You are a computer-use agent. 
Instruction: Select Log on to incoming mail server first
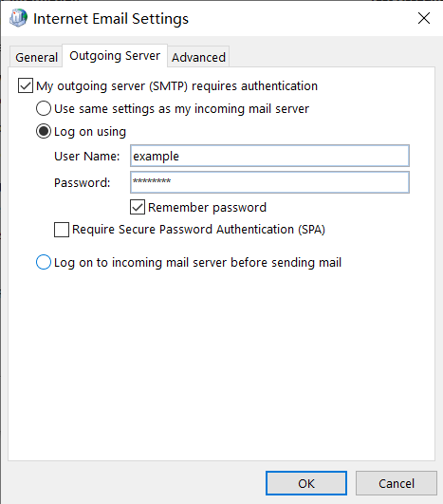(x=44, y=262)
